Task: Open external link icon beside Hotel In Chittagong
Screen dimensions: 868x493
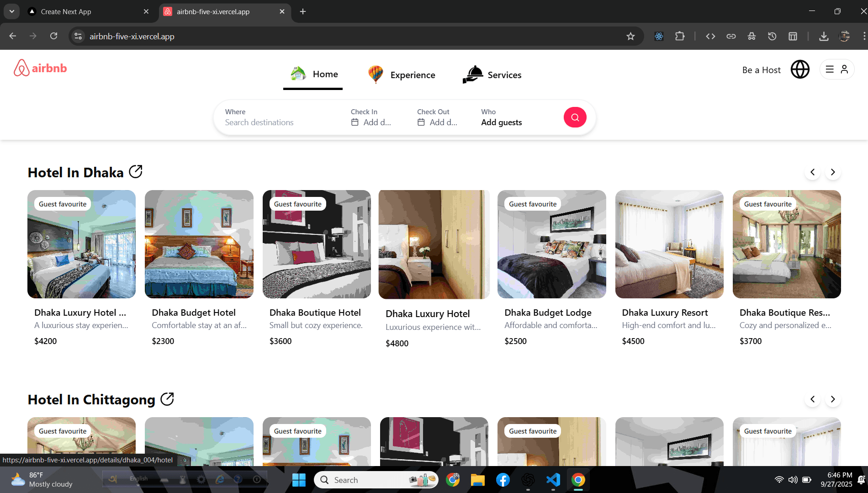Action: [x=167, y=399]
